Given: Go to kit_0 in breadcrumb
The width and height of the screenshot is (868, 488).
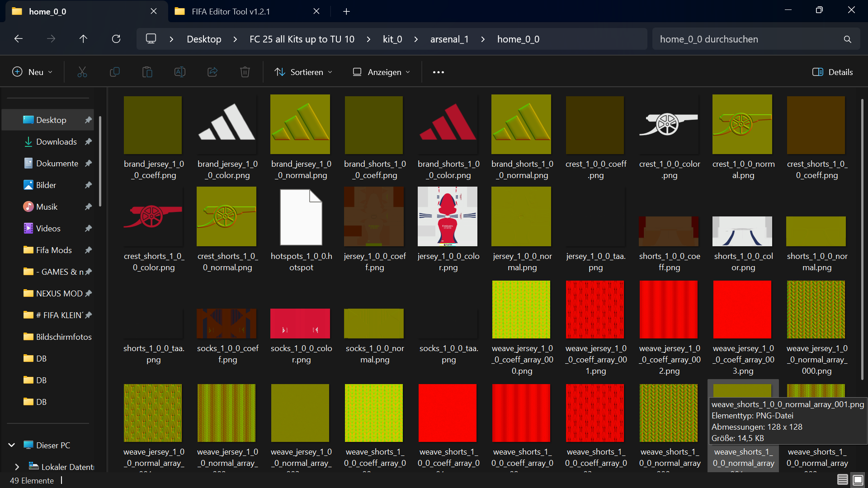Looking at the screenshot, I should (x=392, y=39).
